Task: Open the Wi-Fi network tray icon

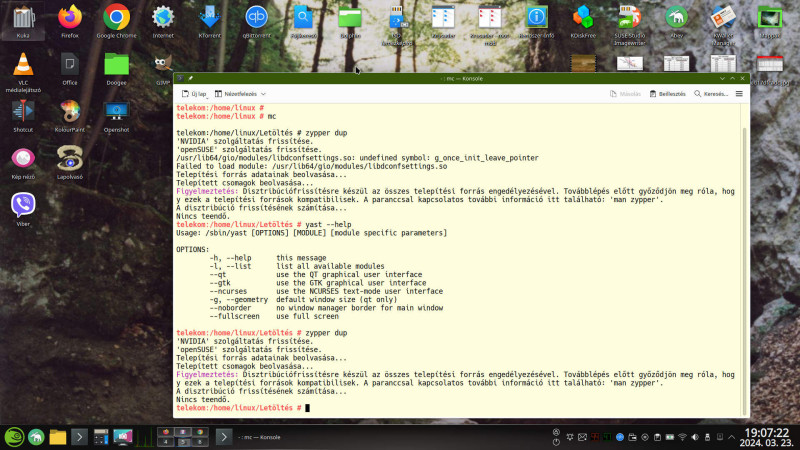Action: tap(682, 437)
